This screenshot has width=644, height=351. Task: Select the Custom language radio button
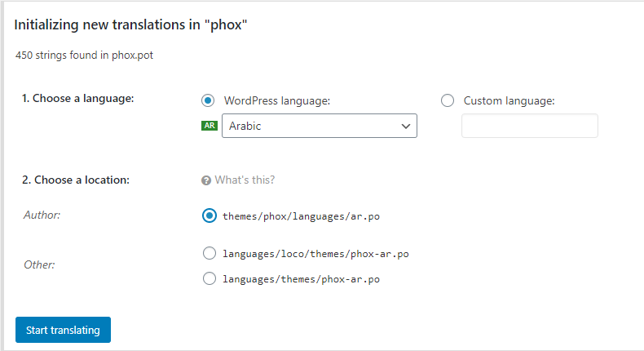(448, 100)
